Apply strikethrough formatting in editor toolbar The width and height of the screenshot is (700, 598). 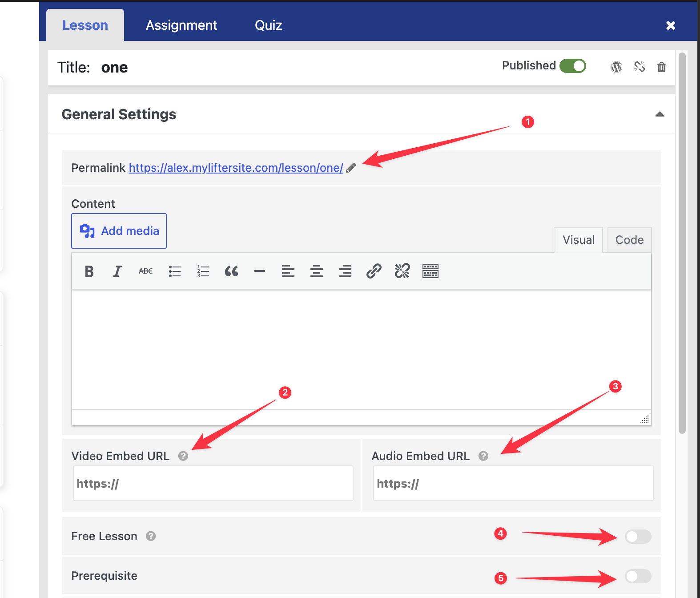[146, 271]
